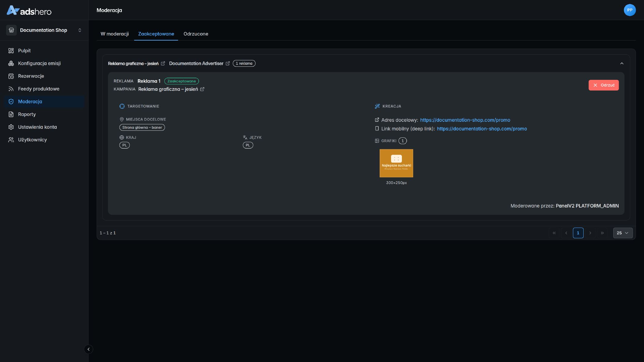Click the PP user avatar
The width and height of the screenshot is (644, 362).
(x=630, y=10)
